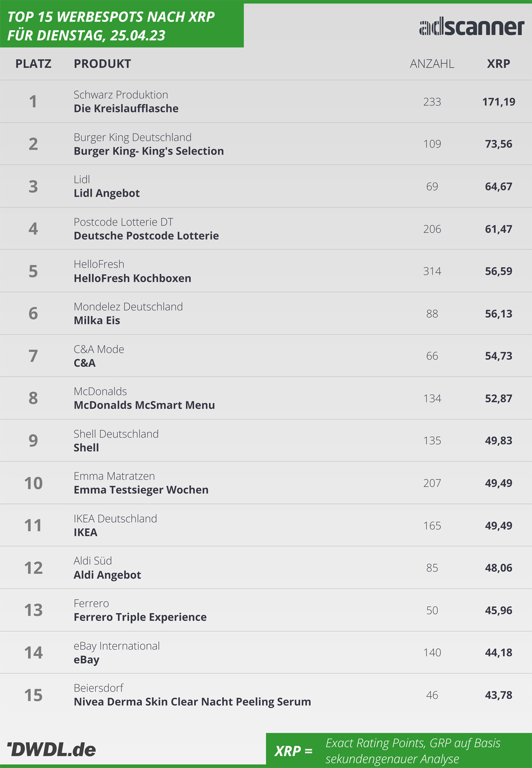Click HelloFresh Kochboxen product

coord(133,278)
